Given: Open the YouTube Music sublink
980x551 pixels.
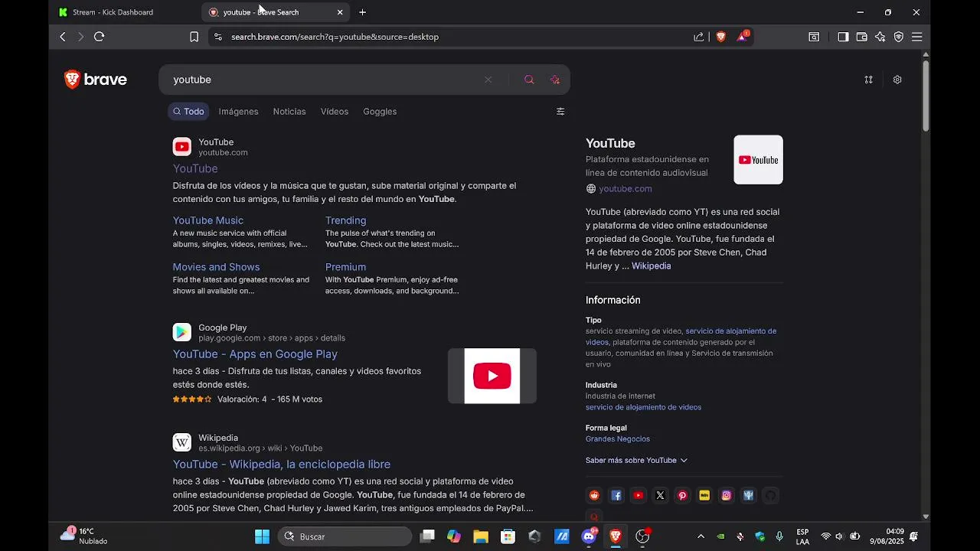Looking at the screenshot, I should coord(208,220).
